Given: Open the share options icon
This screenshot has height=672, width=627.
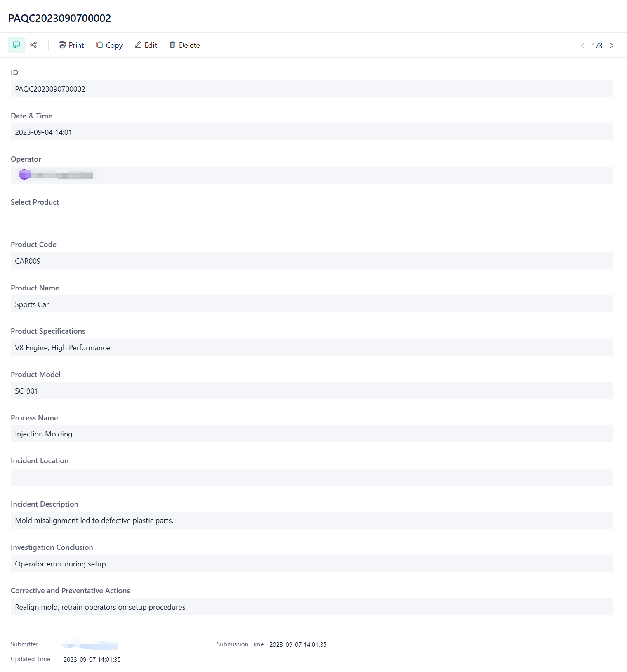Looking at the screenshot, I should tap(33, 45).
